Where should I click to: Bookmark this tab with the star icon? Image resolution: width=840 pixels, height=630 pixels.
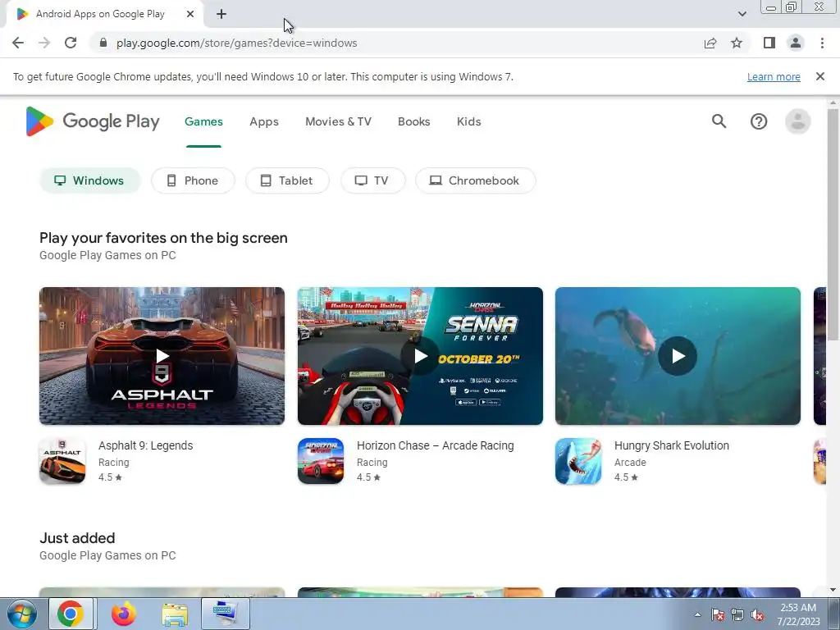(x=737, y=43)
